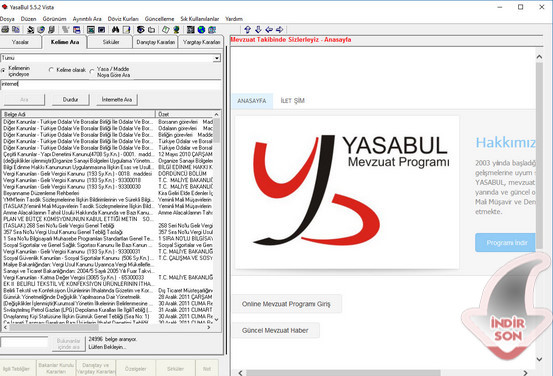This screenshot has width=553, height=376.
Task: Click the folder icon next to the eye
Action: [x=151, y=30]
